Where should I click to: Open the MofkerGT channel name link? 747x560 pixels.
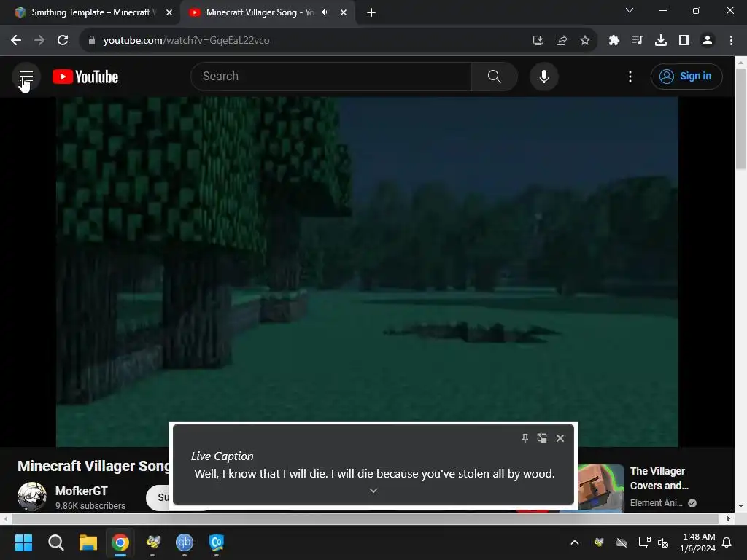coord(82,491)
